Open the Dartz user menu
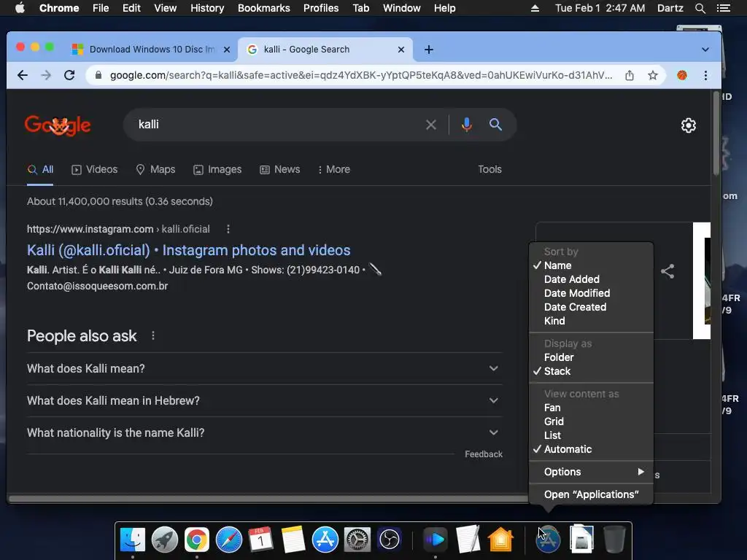Image resolution: width=747 pixels, height=560 pixels. (670, 8)
